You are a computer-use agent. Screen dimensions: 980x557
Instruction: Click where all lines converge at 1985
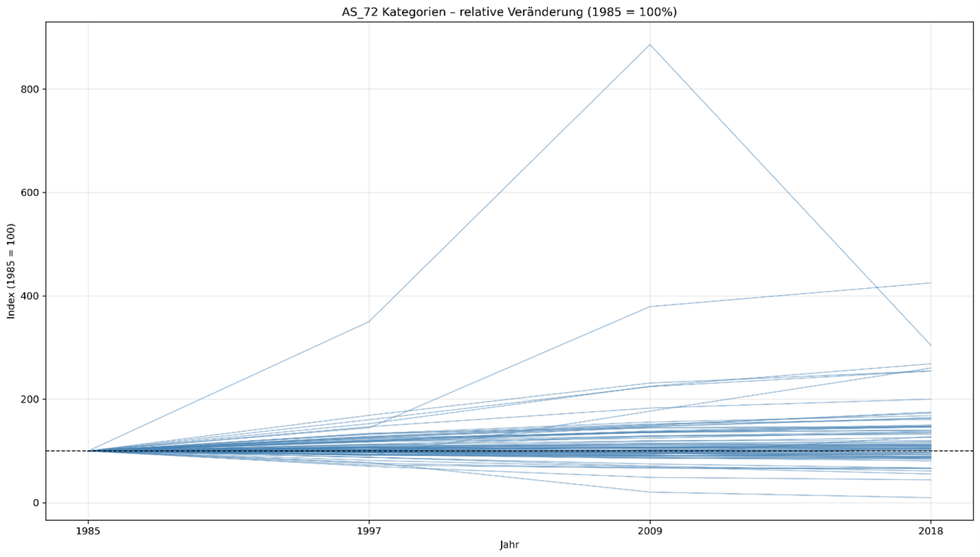click(x=88, y=451)
